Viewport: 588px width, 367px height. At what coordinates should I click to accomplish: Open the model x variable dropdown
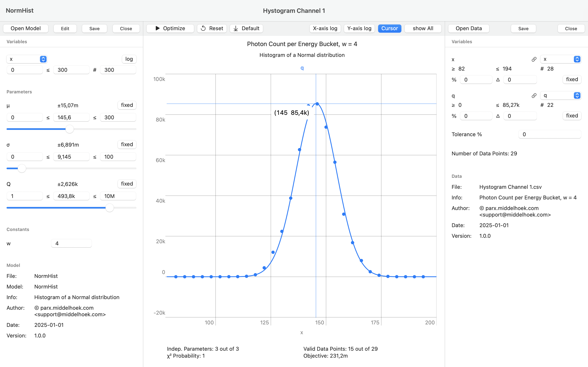pyautogui.click(x=27, y=59)
